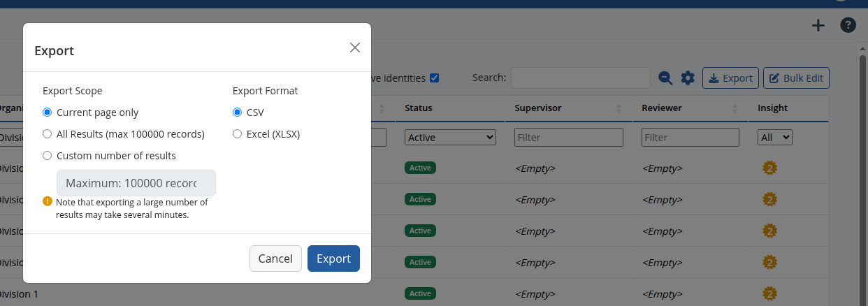
Task: Click the plus add icon
Action: (818, 25)
